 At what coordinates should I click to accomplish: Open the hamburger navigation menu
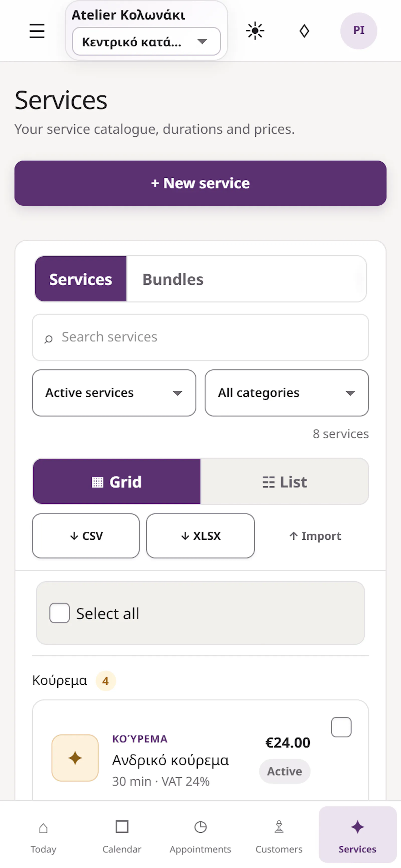point(37,31)
